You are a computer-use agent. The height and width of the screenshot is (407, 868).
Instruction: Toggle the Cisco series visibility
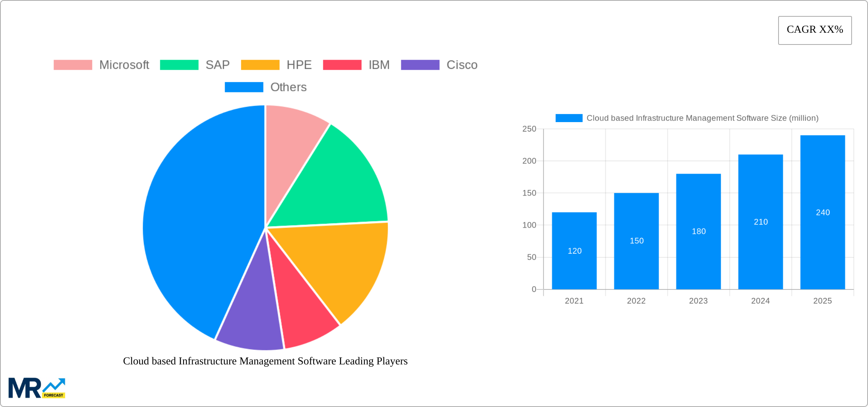click(462, 65)
